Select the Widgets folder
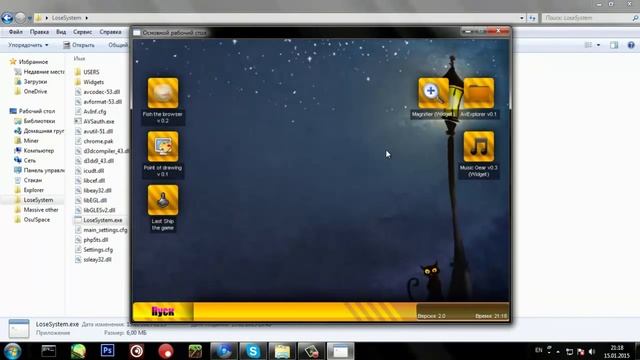This screenshot has height=360, width=640. [89, 82]
